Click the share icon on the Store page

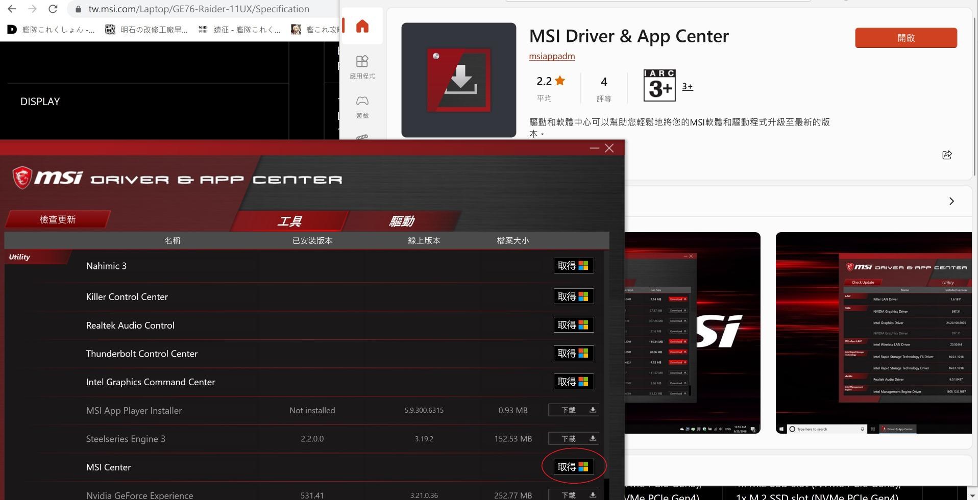[947, 155]
